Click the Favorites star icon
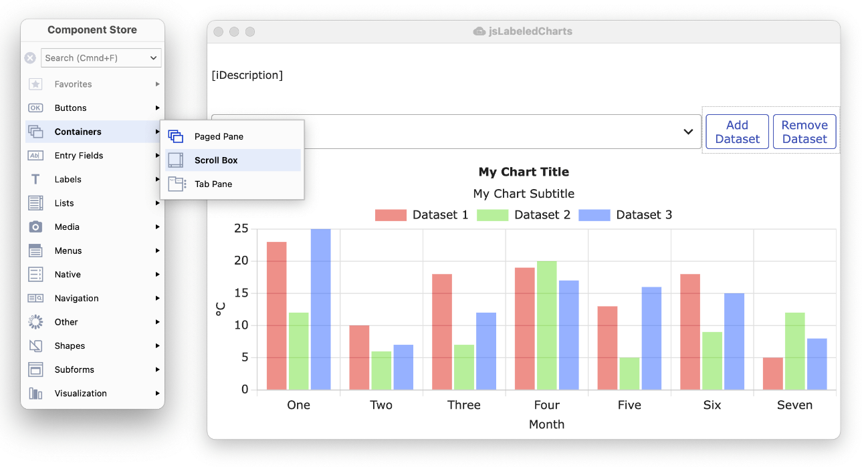Screen dimensions: 868x467 click(35, 84)
